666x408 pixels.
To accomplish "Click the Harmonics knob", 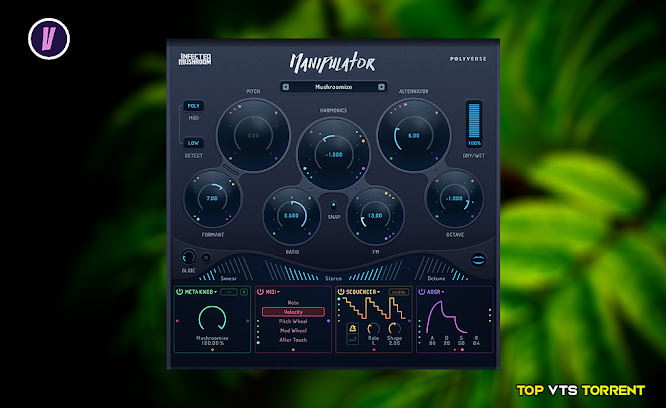I will click(x=333, y=155).
